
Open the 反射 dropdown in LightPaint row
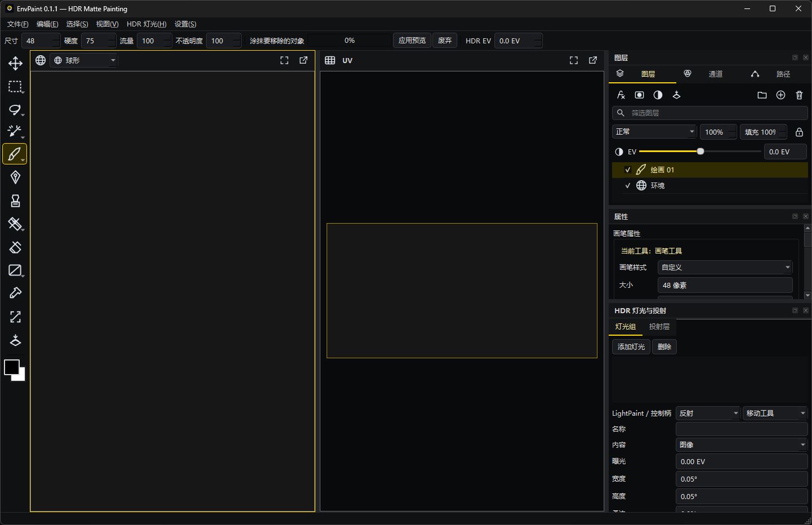(708, 413)
